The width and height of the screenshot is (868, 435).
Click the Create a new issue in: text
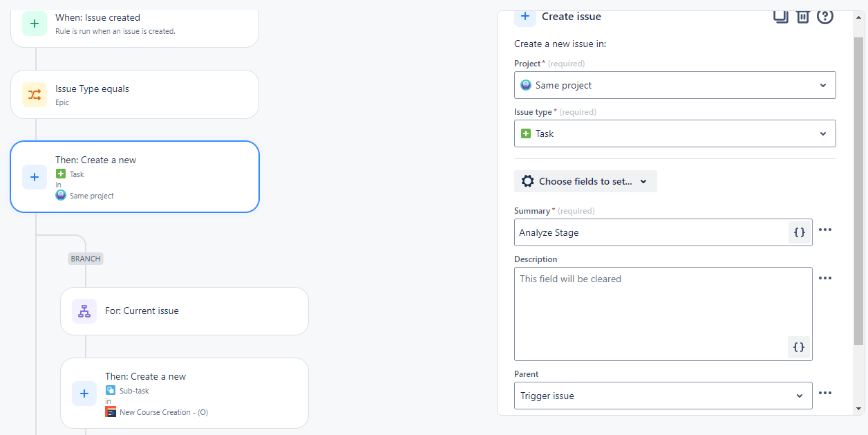(x=560, y=44)
